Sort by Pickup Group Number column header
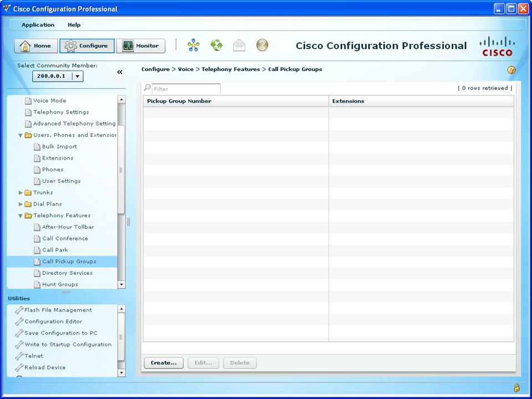 tap(236, 101)
